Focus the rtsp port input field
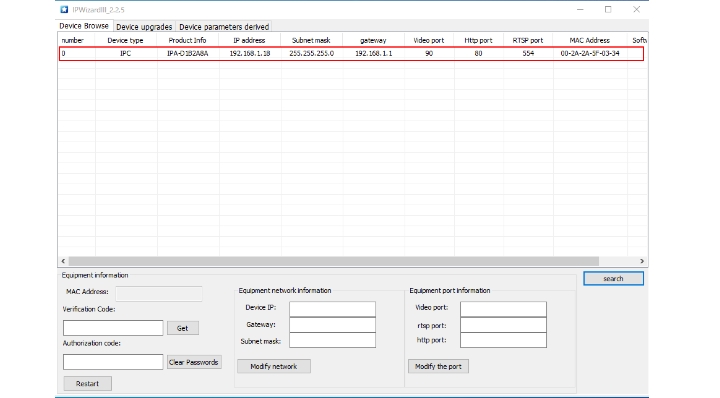The width and height of the screenshot is (720, 398). click(503, 325)
